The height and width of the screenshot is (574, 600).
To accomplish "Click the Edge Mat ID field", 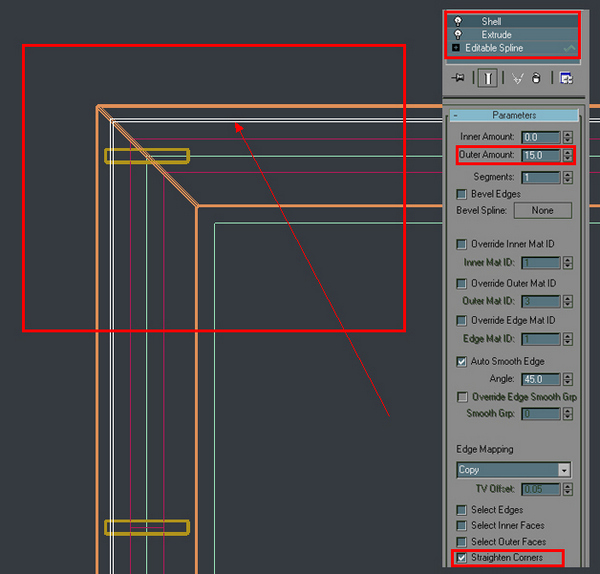I will click(x=541, y=339).
